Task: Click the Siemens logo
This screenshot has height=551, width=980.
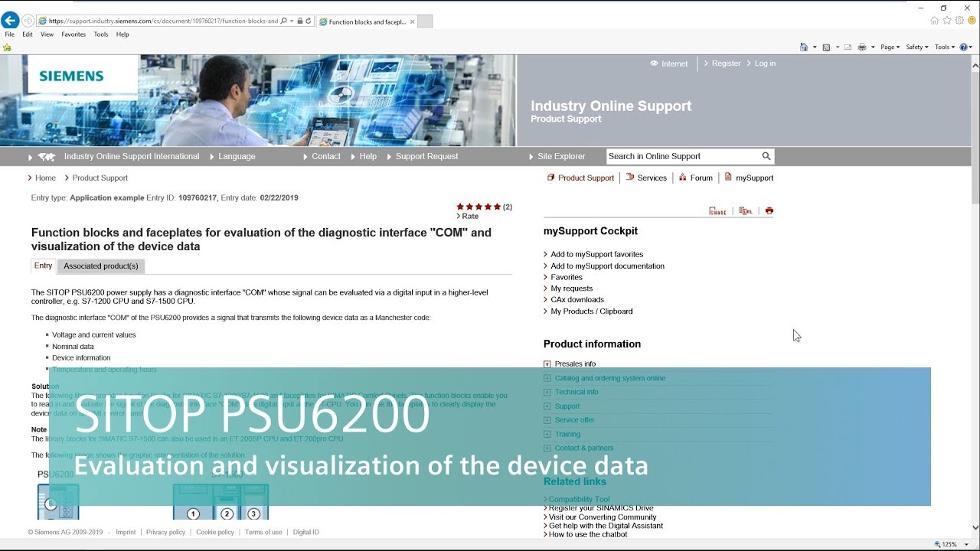Action: click(71, 76)
